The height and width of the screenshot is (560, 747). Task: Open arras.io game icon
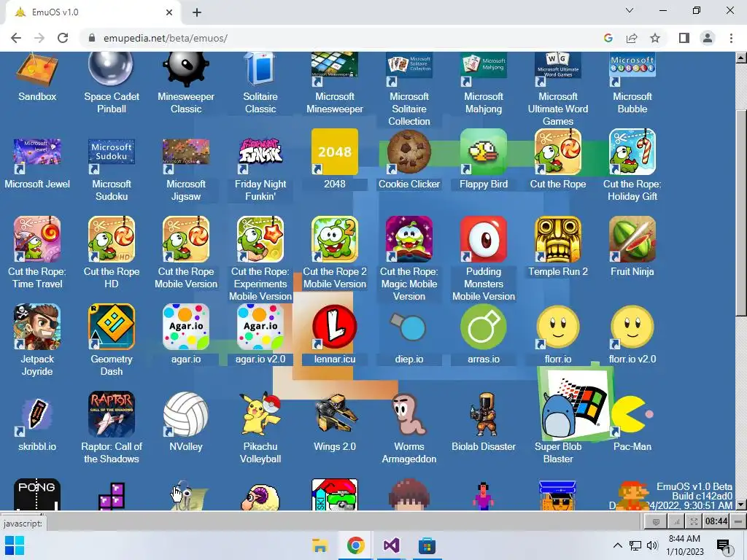483,327
